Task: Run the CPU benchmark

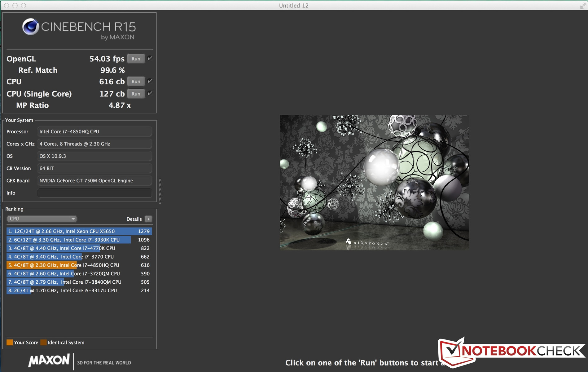Action: point(136,82)
